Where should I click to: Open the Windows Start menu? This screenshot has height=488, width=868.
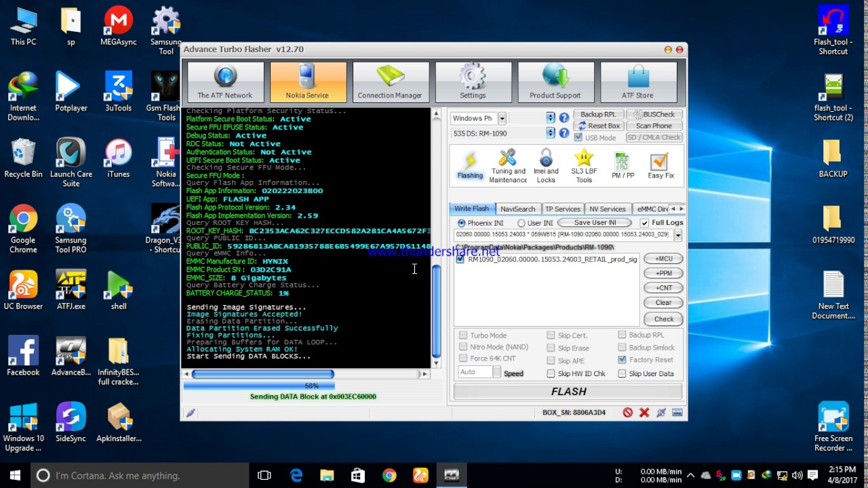[15, 475]
